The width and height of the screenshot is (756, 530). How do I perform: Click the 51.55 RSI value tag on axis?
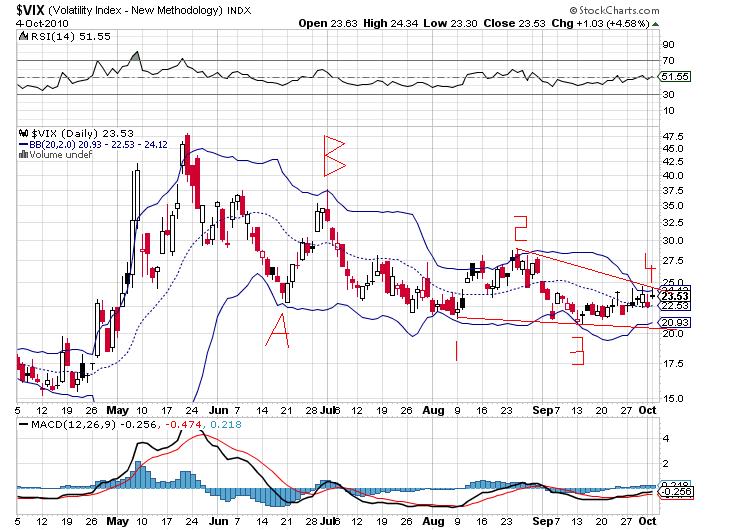(675, 77)
